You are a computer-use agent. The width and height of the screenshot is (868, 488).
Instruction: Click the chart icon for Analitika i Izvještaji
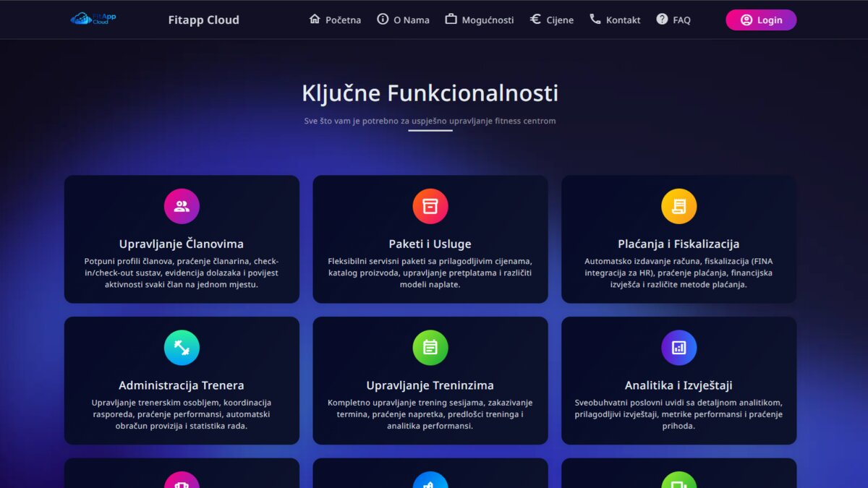[678, 348]
